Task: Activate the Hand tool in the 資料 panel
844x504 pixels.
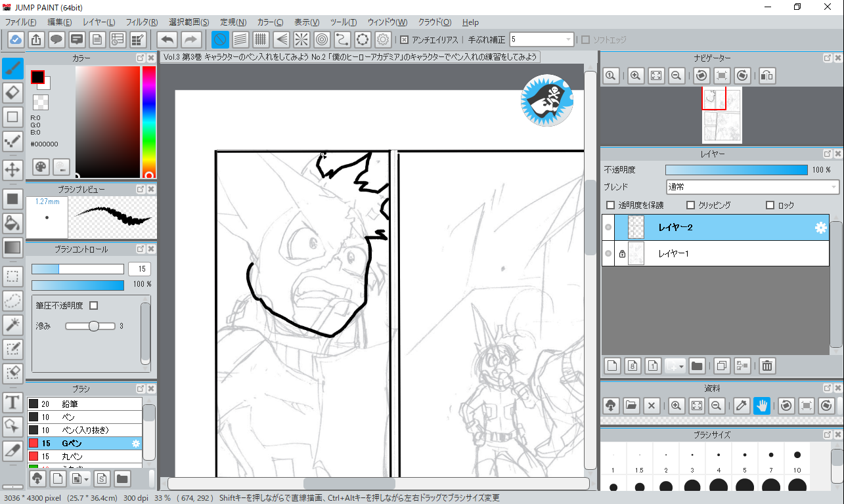Action: [762, 406]
